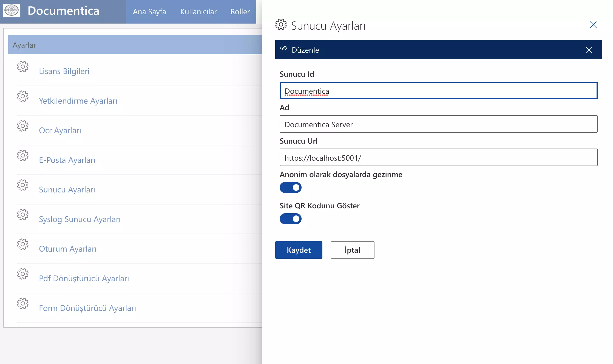The height and width of the screenshot is (364, 613).
Task: Close the Sunucu Ayarları side panel
Action: pos(593,25)
